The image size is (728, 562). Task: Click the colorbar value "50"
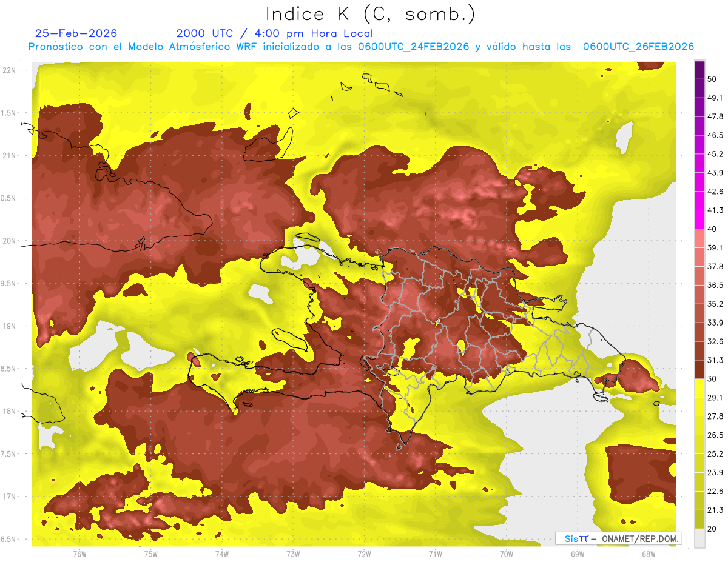712,79
